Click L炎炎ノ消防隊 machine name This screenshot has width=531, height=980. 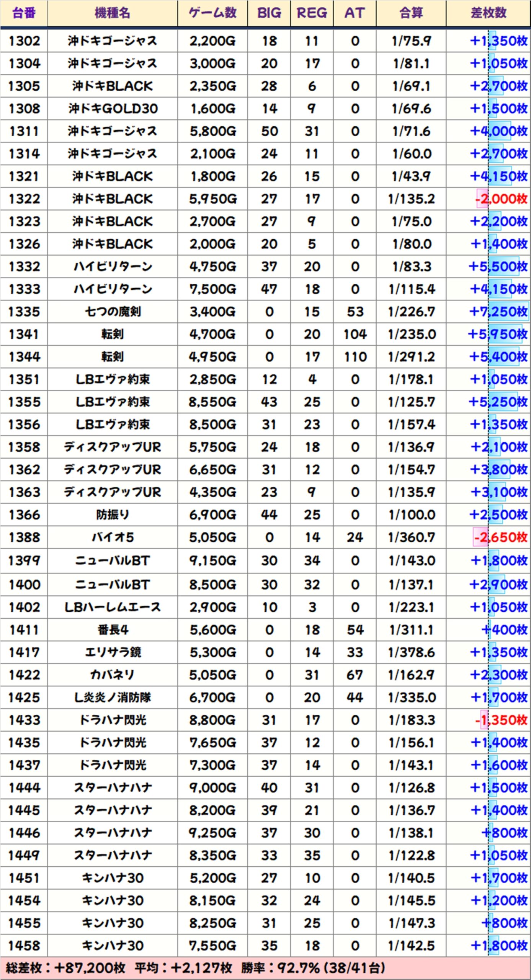[113, 698]
